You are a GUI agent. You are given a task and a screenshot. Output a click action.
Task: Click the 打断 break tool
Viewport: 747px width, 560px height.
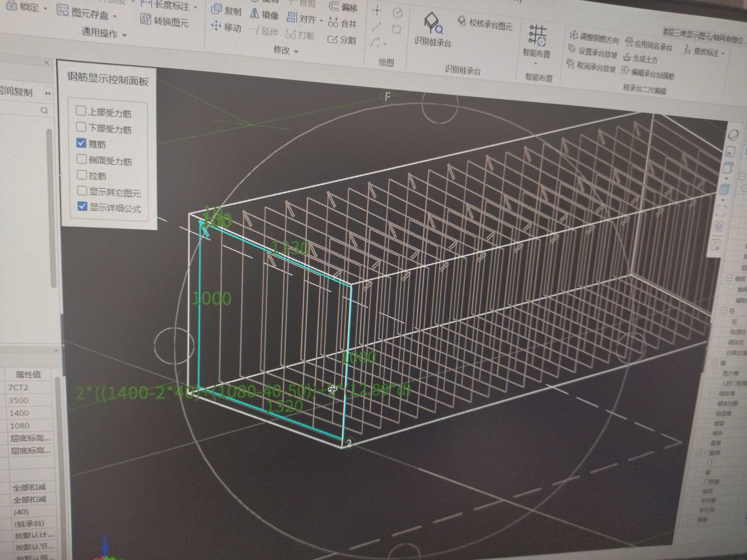(x=300, y=35)
